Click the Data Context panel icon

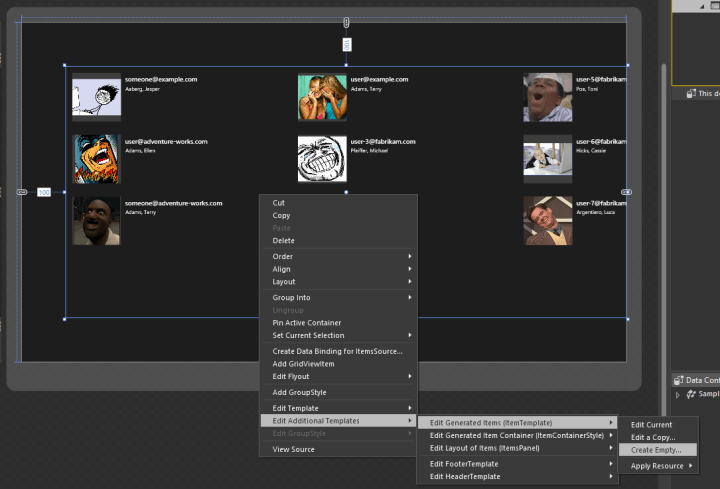pyautogui.click(x=680, y=380)
